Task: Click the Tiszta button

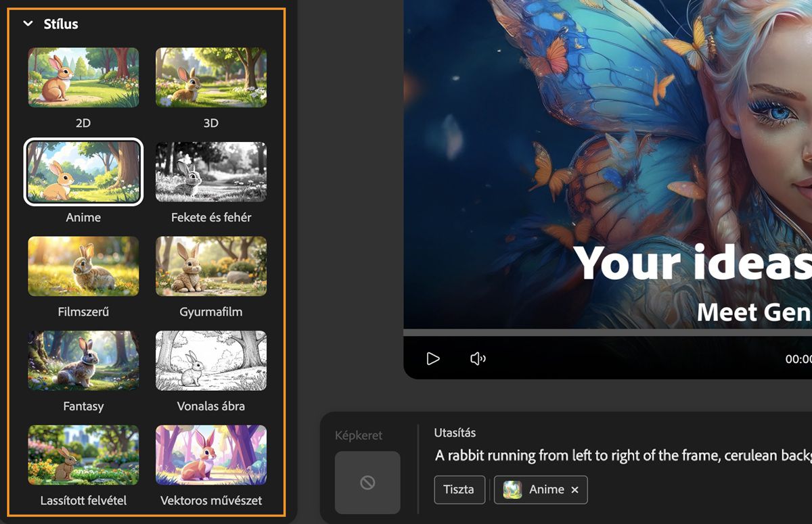Action: click(459, 490)
